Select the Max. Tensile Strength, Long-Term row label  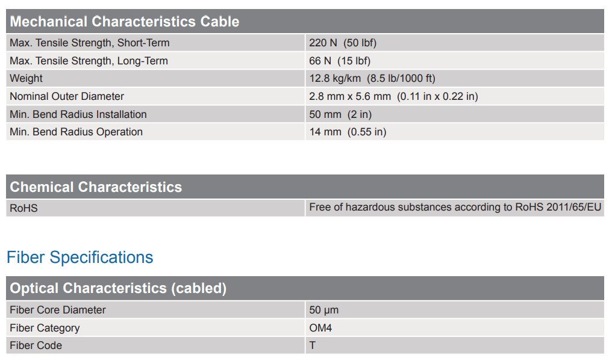[89, 61]
